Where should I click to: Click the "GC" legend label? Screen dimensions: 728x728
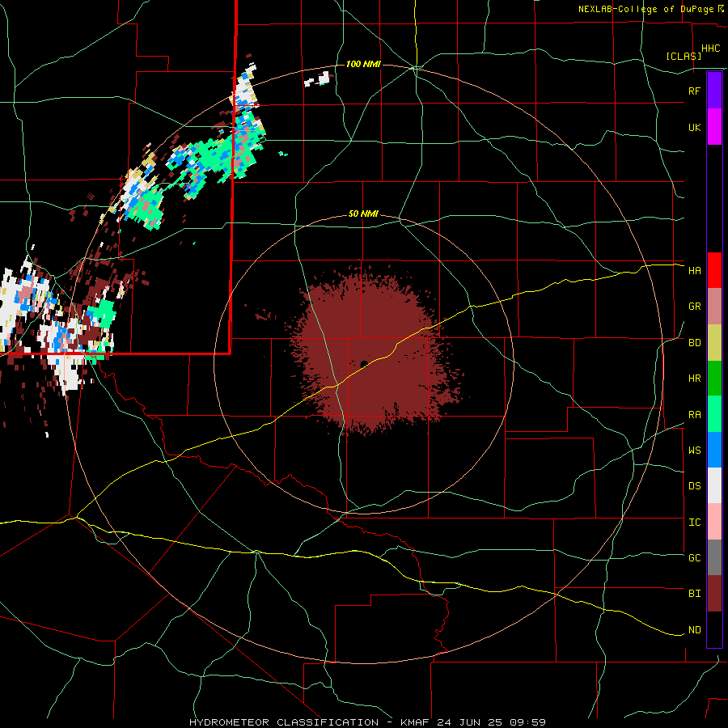tap(694, 557)
